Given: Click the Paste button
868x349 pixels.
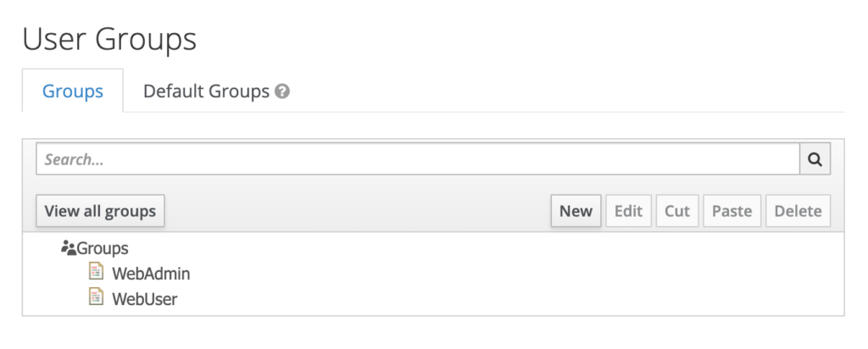Looking at the screenshot, I should [x=732, y=211].
